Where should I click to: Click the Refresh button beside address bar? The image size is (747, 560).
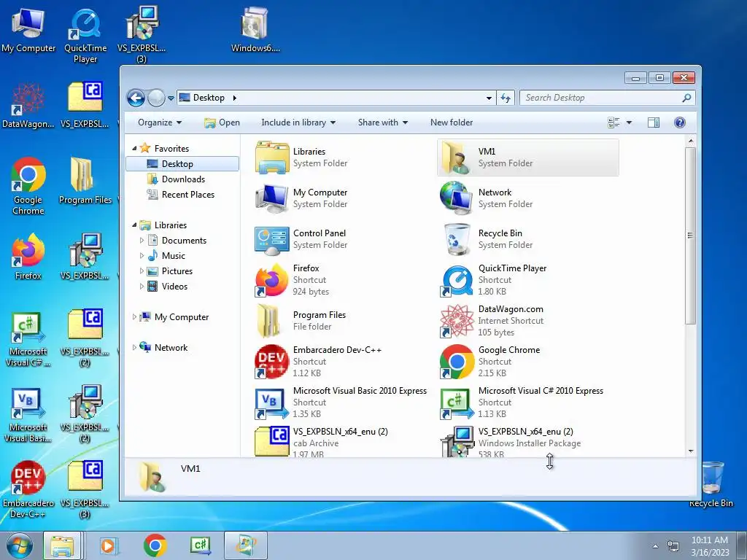point(506,98)
